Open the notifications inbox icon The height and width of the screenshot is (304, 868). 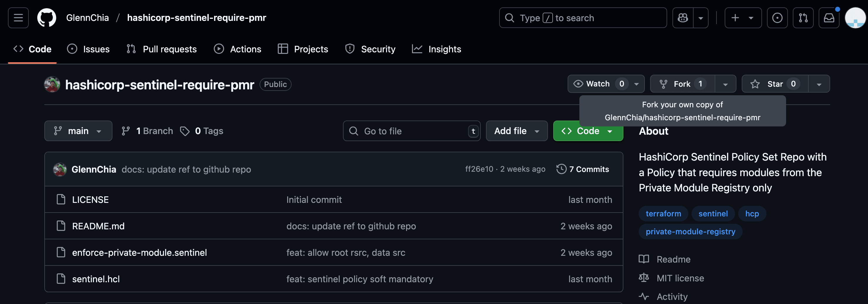tap(829, 18)
